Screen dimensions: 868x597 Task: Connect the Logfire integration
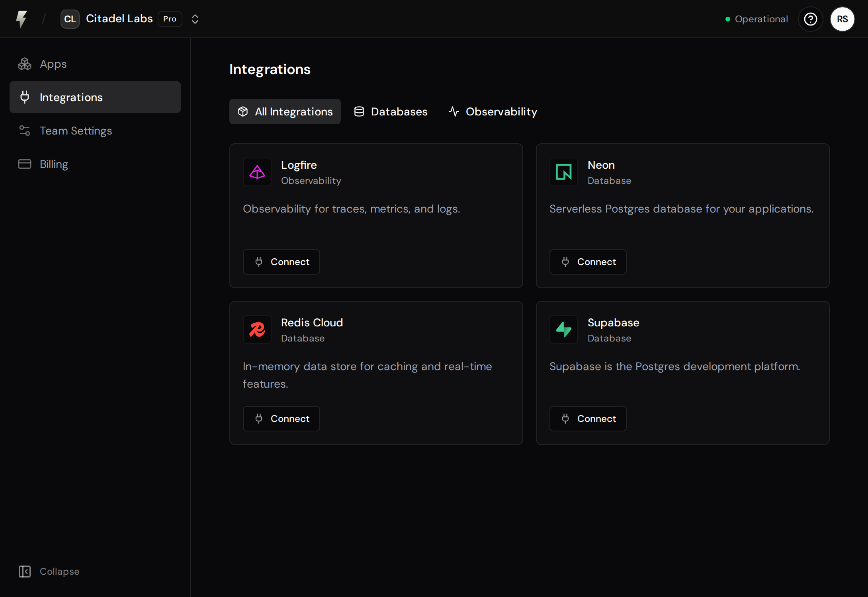pyautogui.click(x=282, y=262)
